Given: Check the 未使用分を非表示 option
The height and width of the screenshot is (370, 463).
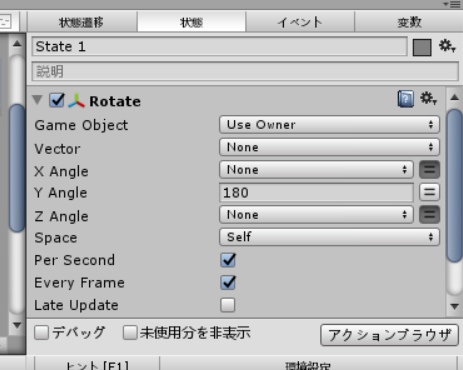Looking at the screenshot, I should coord(130,333).
